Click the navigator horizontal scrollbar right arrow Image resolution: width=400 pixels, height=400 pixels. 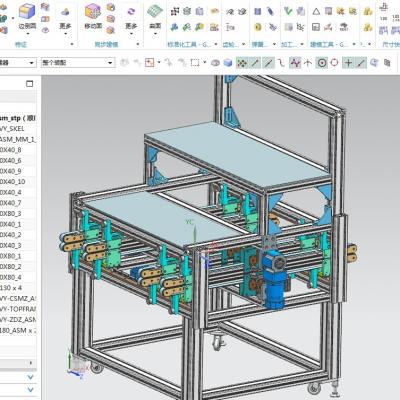31,363
